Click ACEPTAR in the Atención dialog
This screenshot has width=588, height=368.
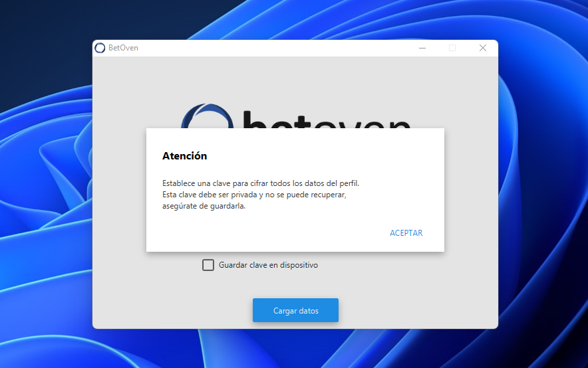[x=406, y=233]
